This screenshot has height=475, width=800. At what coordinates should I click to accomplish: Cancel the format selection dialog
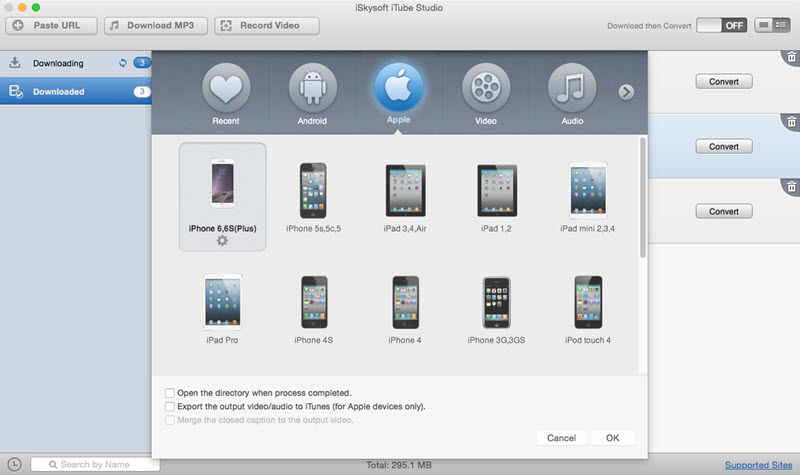(x=561, y=438)
